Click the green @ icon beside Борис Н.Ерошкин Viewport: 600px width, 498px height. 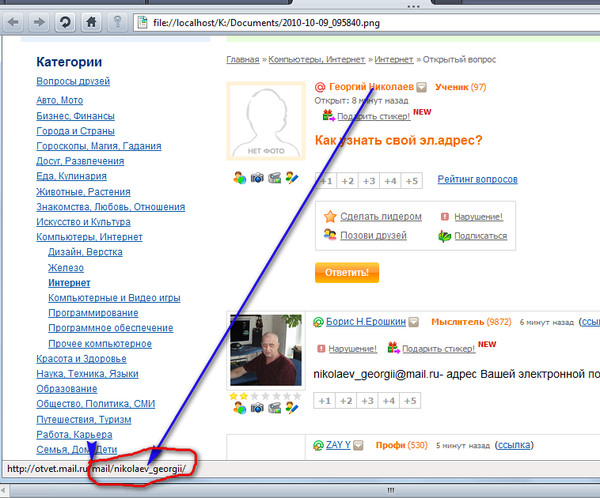[318, 322]
